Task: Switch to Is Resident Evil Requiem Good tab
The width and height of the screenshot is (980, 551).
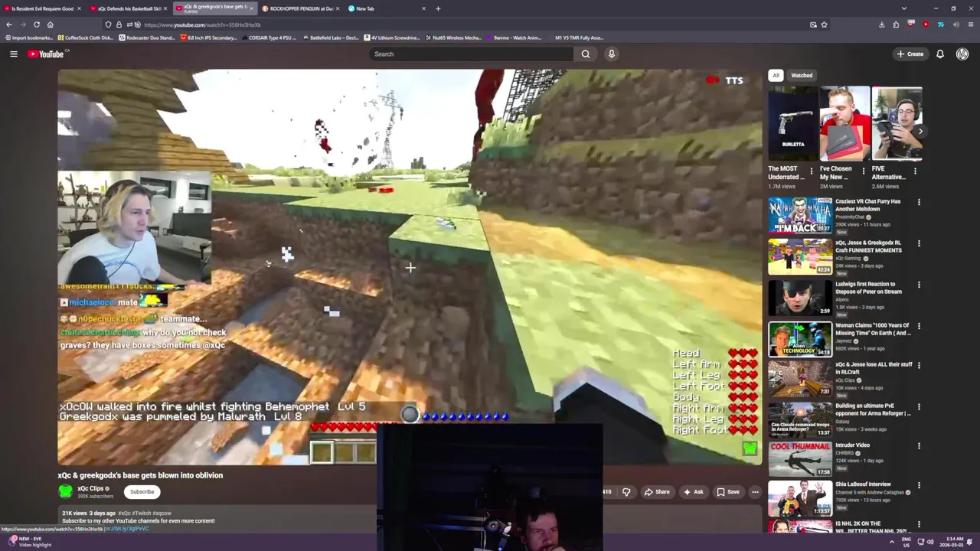Action: pyautogui.click(x=43, y=8)
